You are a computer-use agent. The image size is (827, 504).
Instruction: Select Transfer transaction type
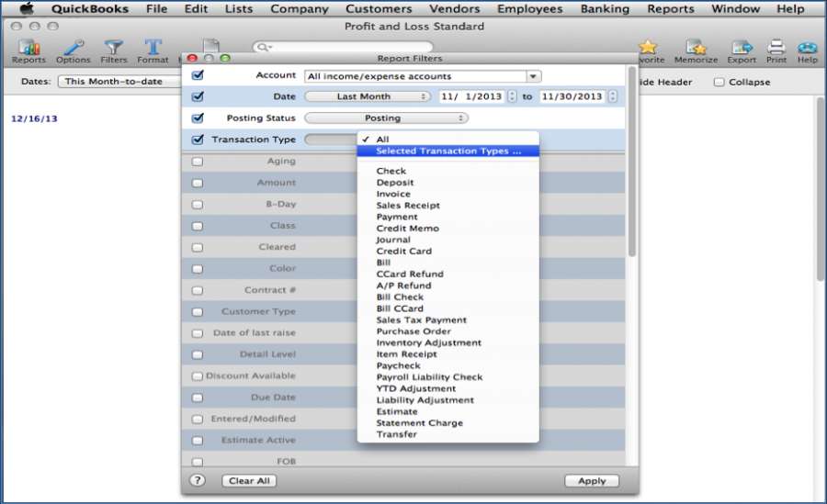point(448,434)
